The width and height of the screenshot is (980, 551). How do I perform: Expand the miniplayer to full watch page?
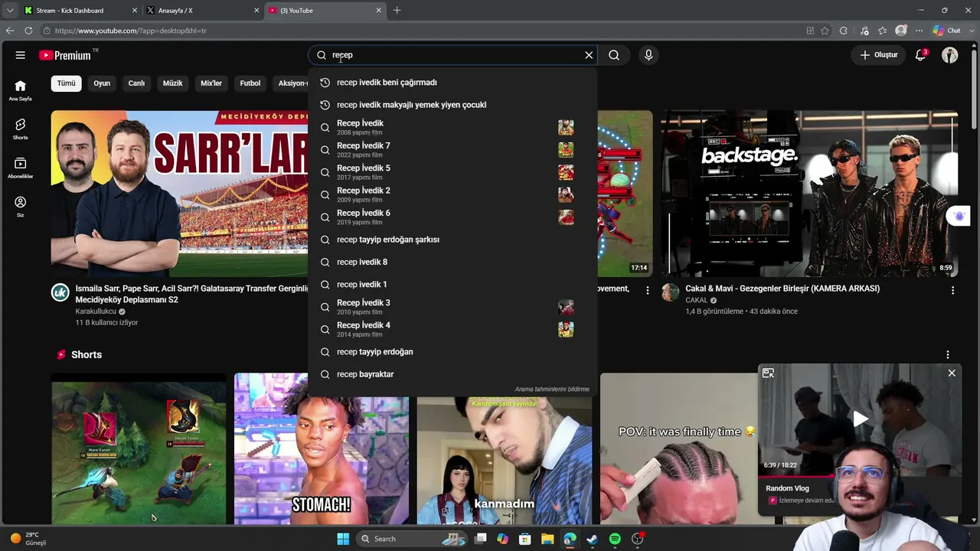(768, 373)
